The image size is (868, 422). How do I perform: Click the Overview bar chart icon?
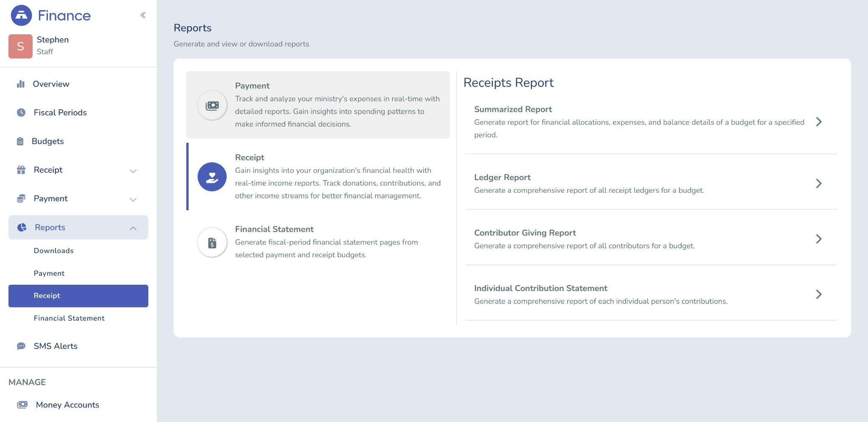[x=20, y=84]
